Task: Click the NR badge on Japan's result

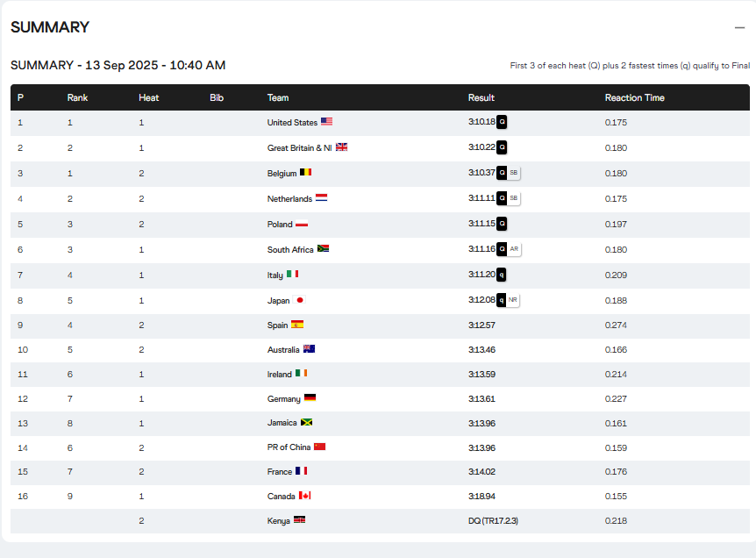Action: [513, 300]
